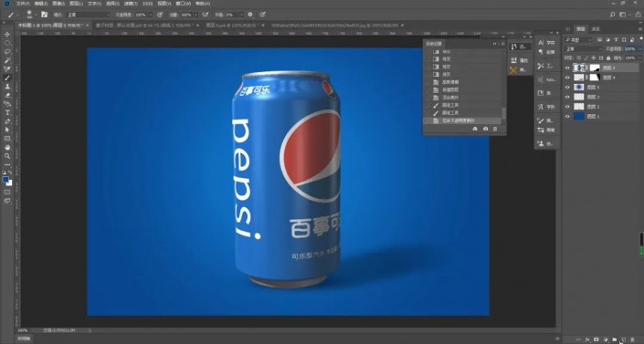Select the Brush tool in the toolbar

pyautogui.click(x=7, y=78)
